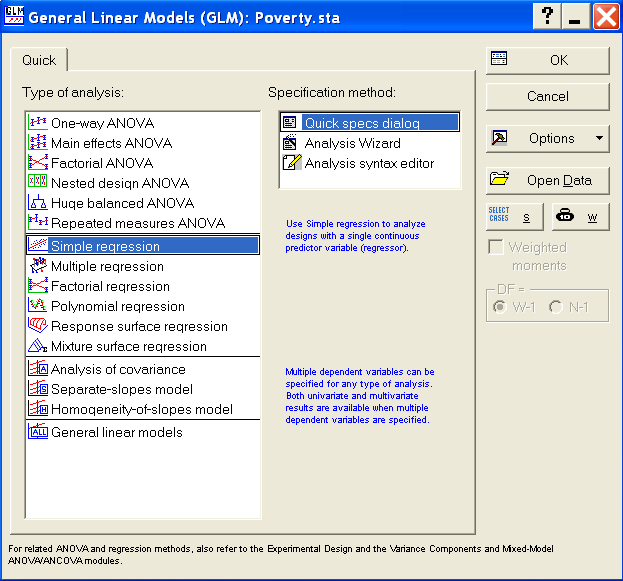Viewport: 623px width, 581px height.
Task: Click the Polynomial regression icon
Action: pyautogui.click(x=38, y=306)
